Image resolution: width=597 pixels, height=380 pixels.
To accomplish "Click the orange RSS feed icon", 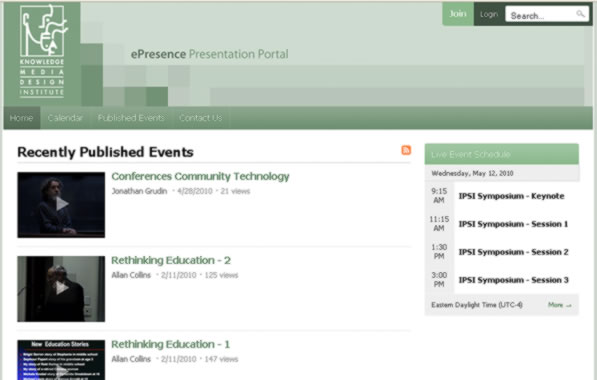I will [x=406, y=150].
